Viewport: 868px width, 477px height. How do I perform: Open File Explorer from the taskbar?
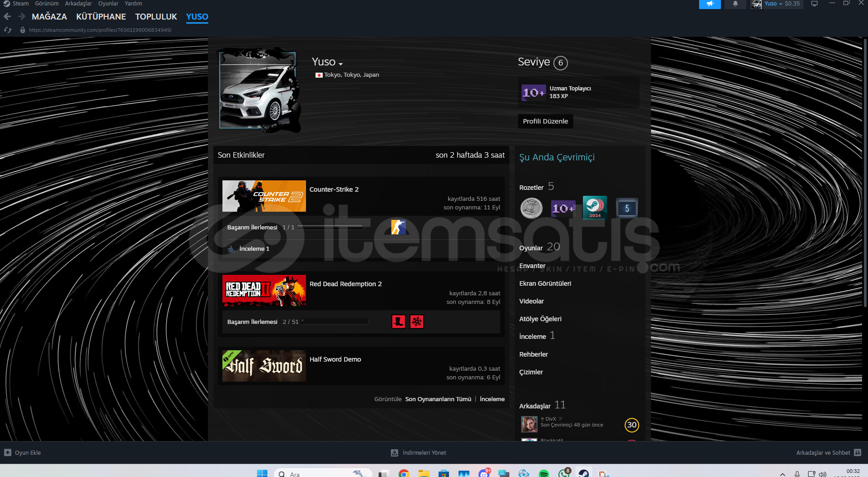point(424,473)
